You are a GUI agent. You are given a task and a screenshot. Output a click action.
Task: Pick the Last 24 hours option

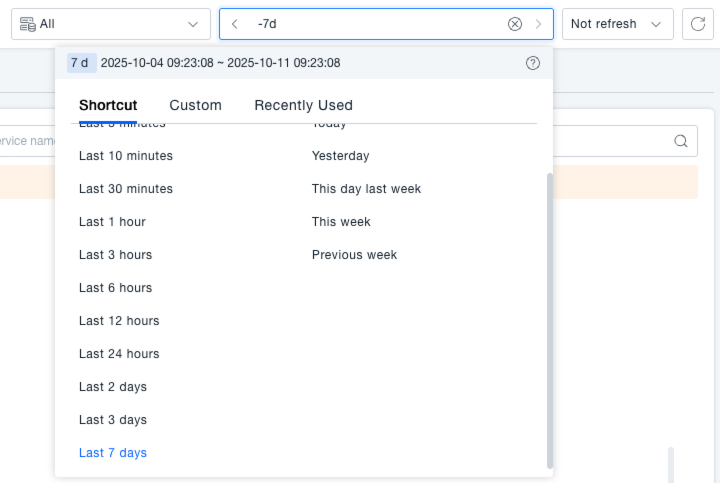point(119,354)
